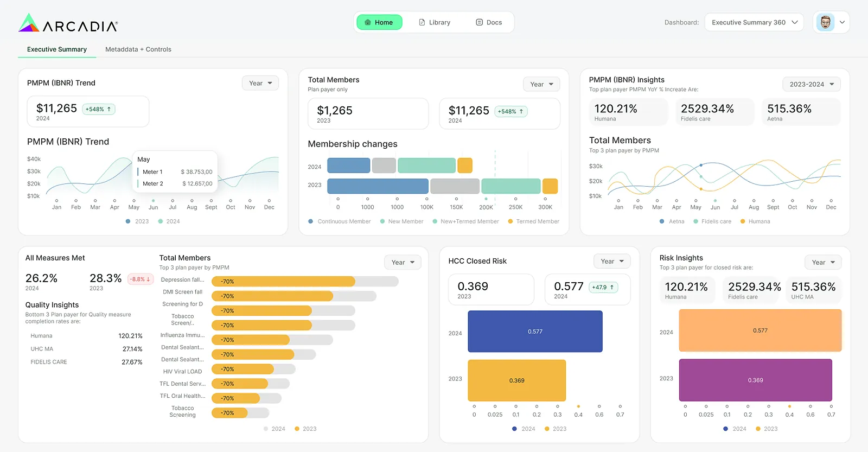Image resolution: width=868 pixels, height=452 pixels.
Task: Click the document icon beside Library
Action: (x=422, y=22)
